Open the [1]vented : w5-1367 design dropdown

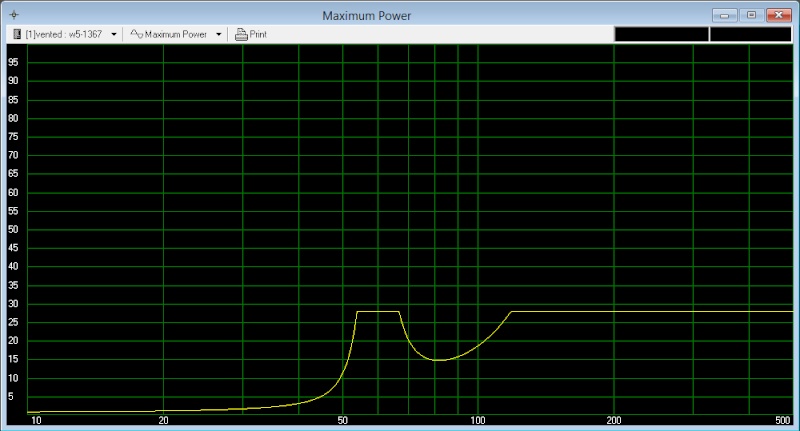tap(114, 35)
